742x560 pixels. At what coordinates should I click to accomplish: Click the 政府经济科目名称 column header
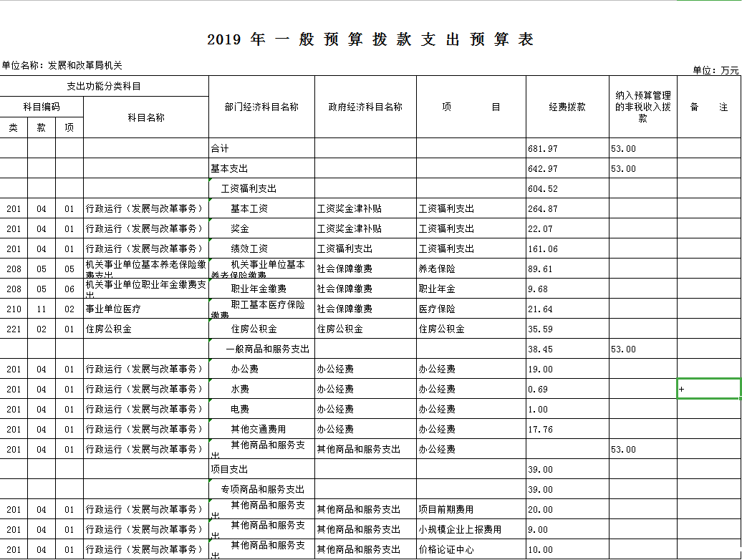click(x=365, y=107)
